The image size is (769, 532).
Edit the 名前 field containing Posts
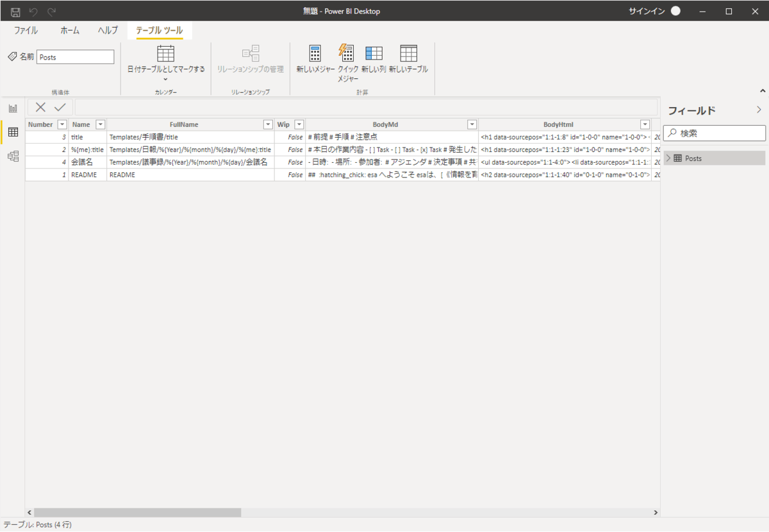point(75,57)
